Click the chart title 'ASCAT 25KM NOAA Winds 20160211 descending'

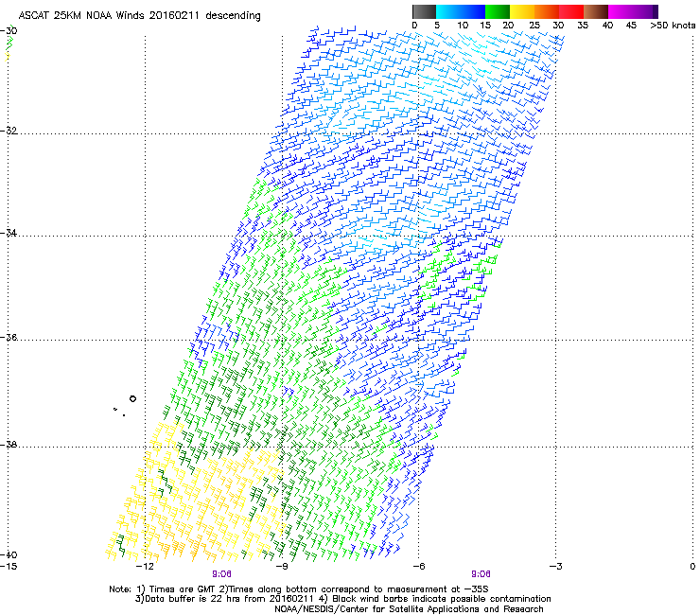(x=139, y=15)
